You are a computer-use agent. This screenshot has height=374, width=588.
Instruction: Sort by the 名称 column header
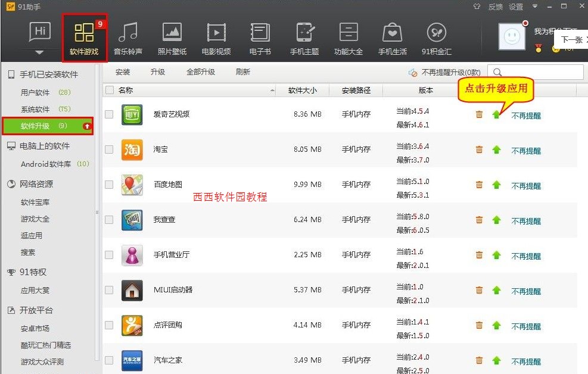[x=126, y=90]
